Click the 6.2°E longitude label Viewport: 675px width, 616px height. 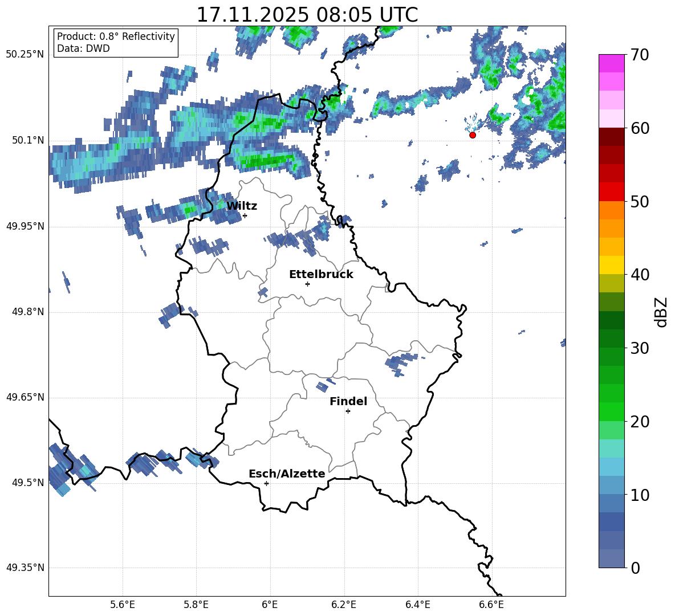(x=344, y=605)
